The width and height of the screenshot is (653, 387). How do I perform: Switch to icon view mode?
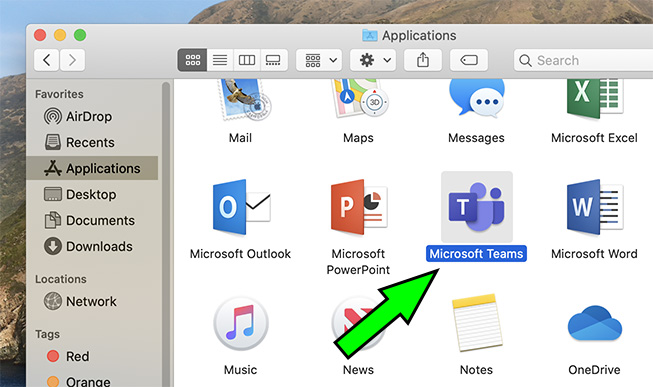[192, 60]
